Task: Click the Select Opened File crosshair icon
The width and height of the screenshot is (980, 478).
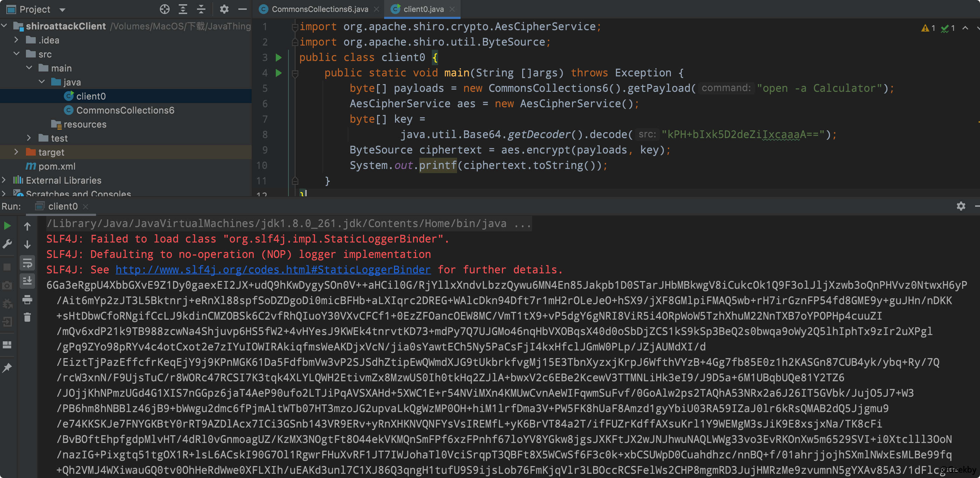Action: click(164, 9)
